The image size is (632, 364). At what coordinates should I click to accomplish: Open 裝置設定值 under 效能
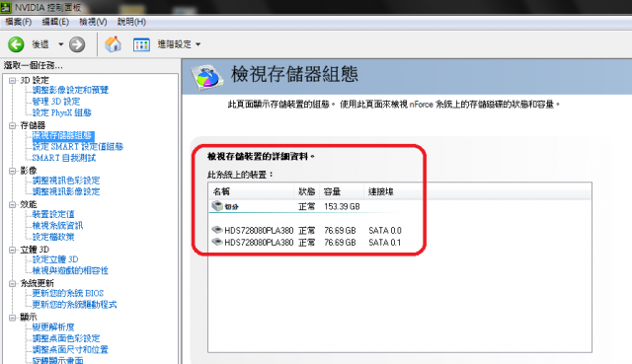(53, 214)
